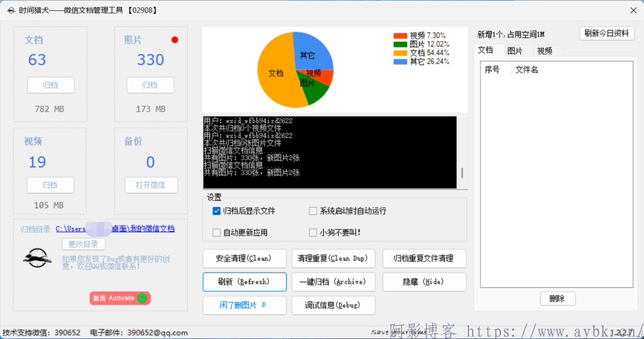The width and height of the screenshot is (644, 339).
Task: Click the 图片 slice of pie chart
Action: tap(315, 92)
